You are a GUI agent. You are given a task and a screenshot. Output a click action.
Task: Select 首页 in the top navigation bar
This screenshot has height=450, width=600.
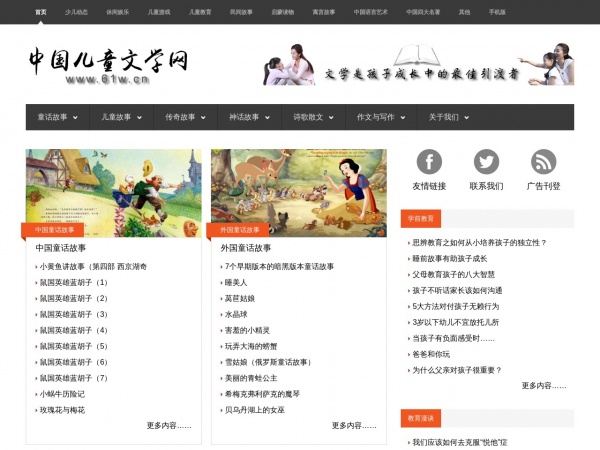pyautogui.click(x=40, y=12)
